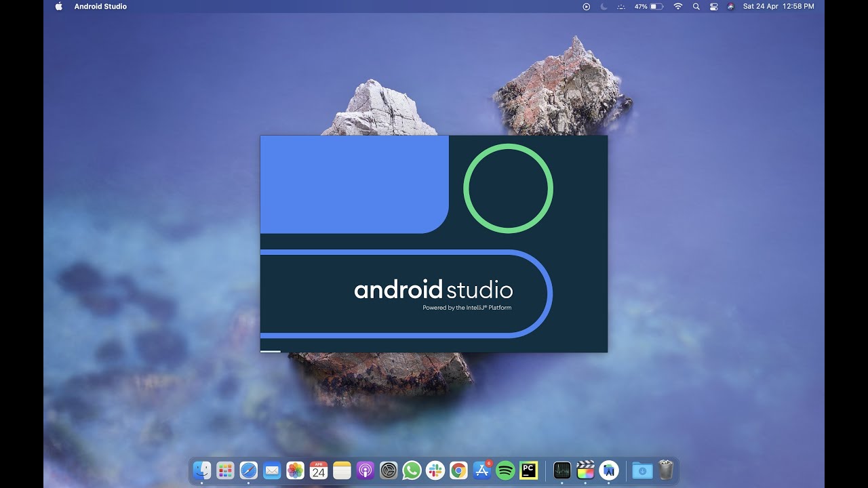Open Activity Monitor from the dock

pos(562,470)
